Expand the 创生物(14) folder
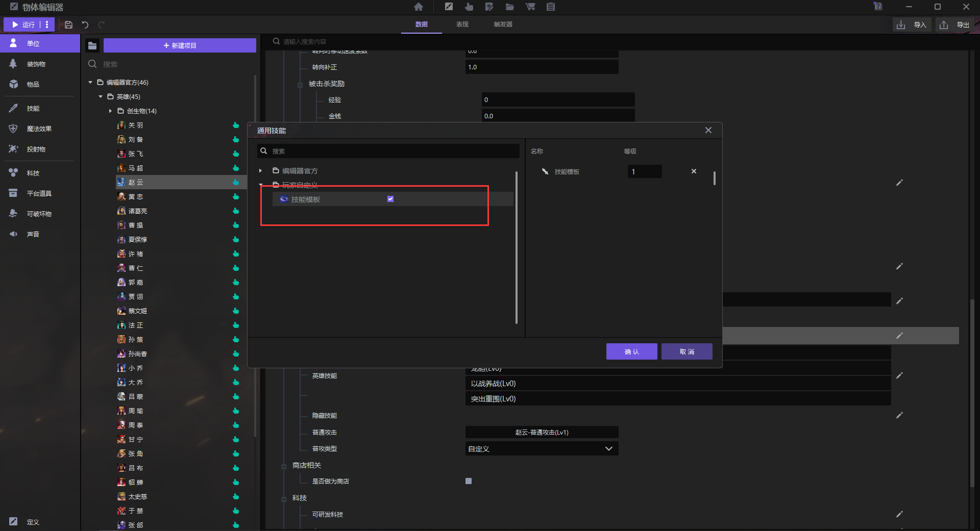The image size is (980, 531). (x=110, y=111)
